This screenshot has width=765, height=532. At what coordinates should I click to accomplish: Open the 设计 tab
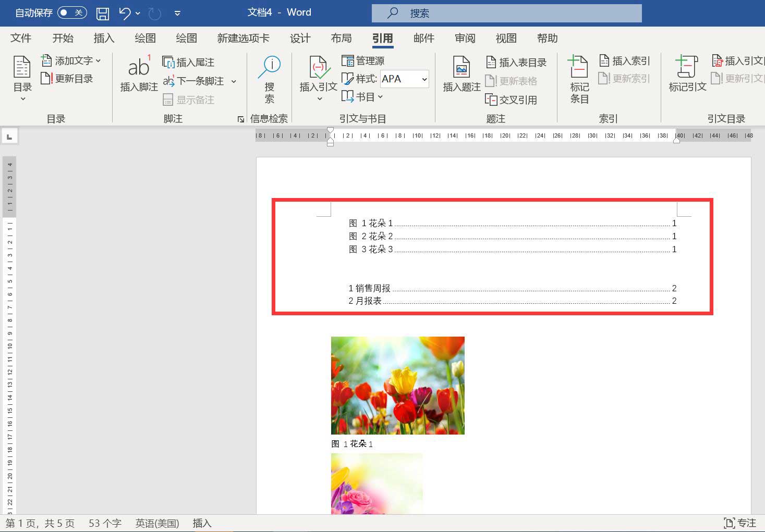pyautogui.click(x=300, y=38)
